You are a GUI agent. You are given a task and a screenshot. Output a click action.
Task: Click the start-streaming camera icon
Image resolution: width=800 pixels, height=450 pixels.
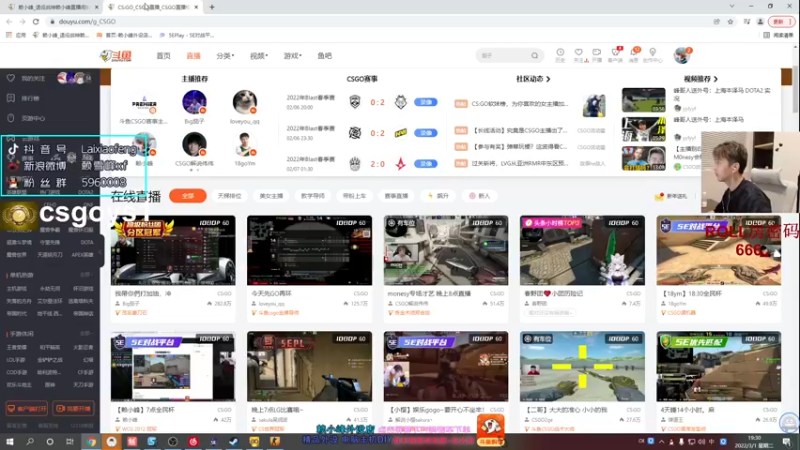(596, 55)
